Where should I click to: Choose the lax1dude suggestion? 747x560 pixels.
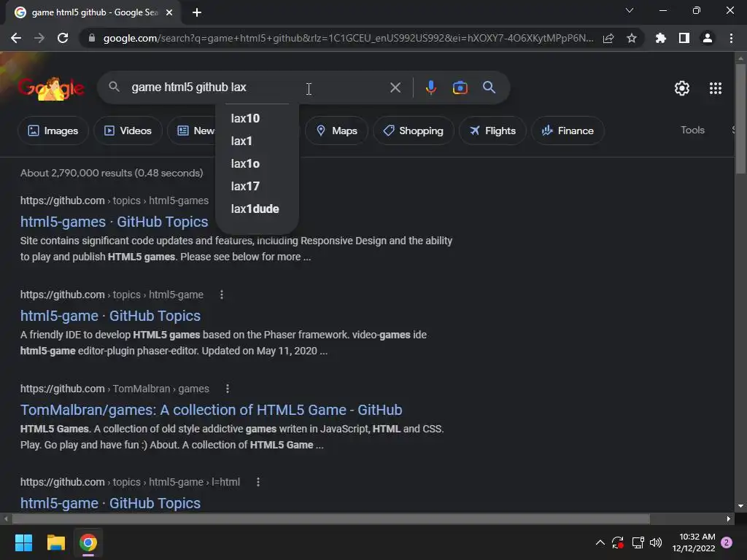point(258,209)
